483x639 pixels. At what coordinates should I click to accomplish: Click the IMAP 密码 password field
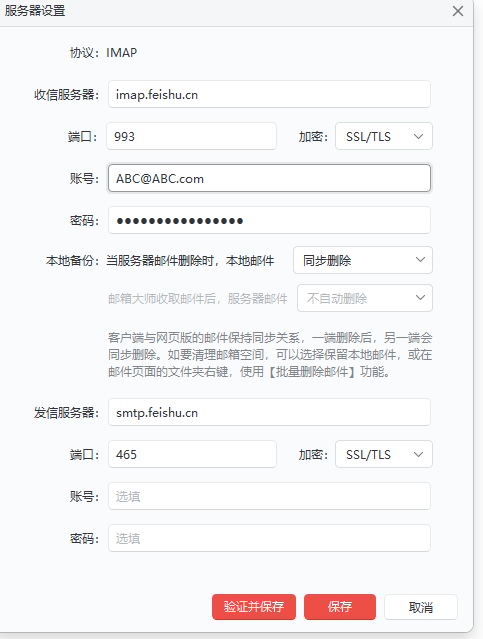269,220
